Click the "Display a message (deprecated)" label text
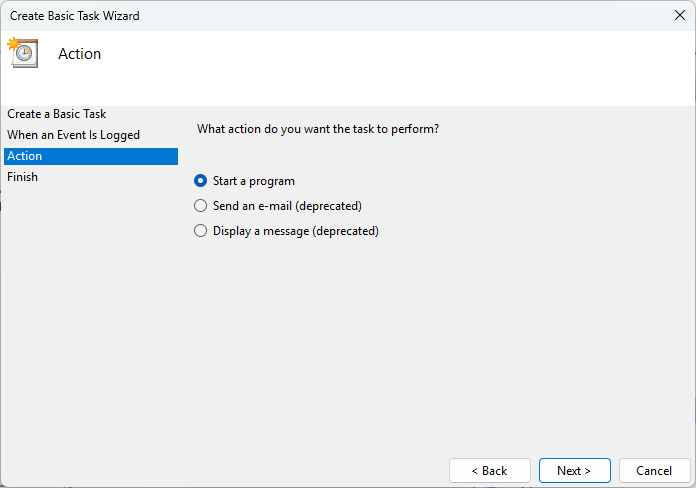 (x=296, y=231)
